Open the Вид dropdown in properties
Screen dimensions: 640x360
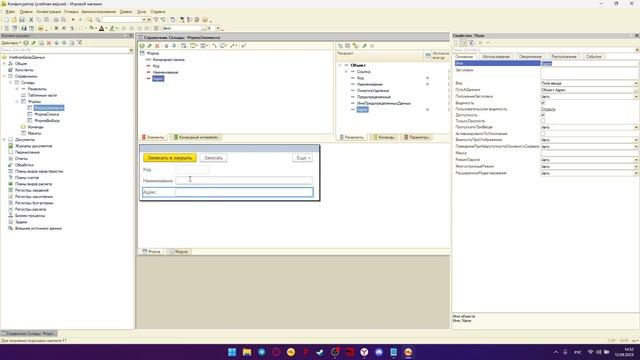tap(636, 83)
